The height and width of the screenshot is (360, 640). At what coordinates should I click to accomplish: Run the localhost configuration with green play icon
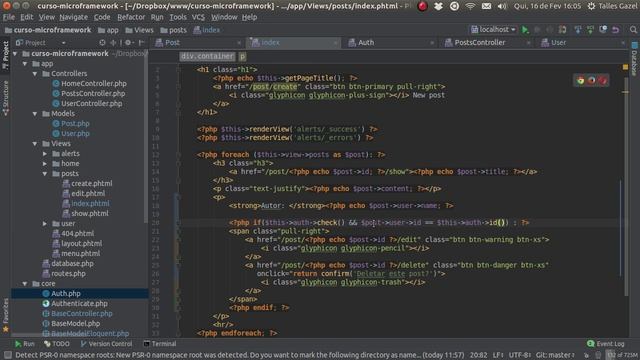[525, 30]
